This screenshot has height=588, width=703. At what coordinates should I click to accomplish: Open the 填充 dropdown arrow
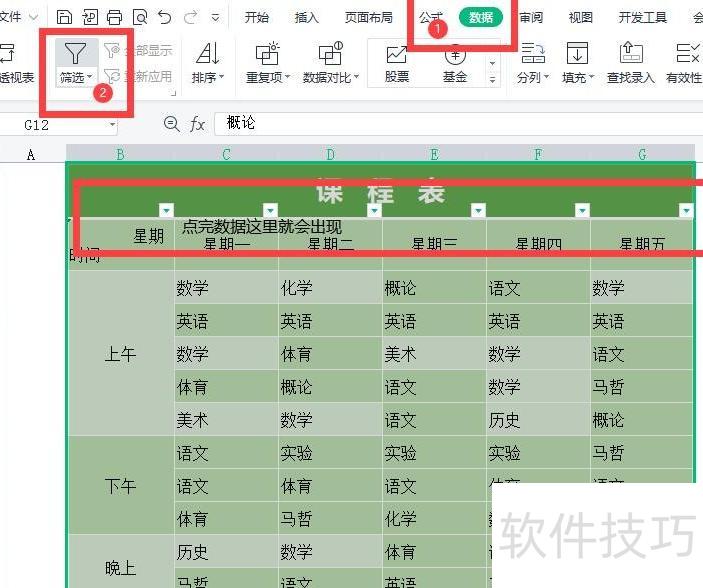tap(591, 77)
